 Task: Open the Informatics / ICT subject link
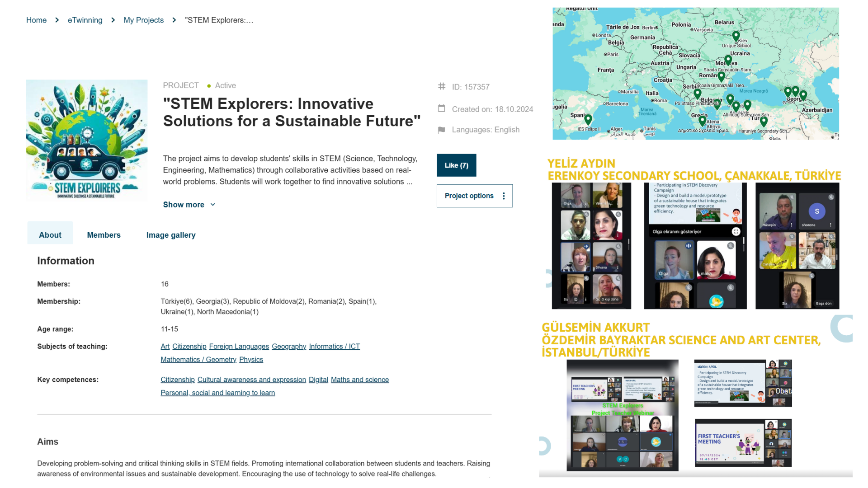click(334, 347)
